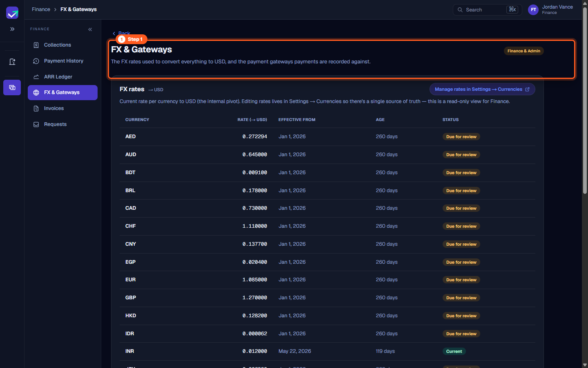Click the search magnifier icon
The image size is (588, 368).
click(460, 10)
